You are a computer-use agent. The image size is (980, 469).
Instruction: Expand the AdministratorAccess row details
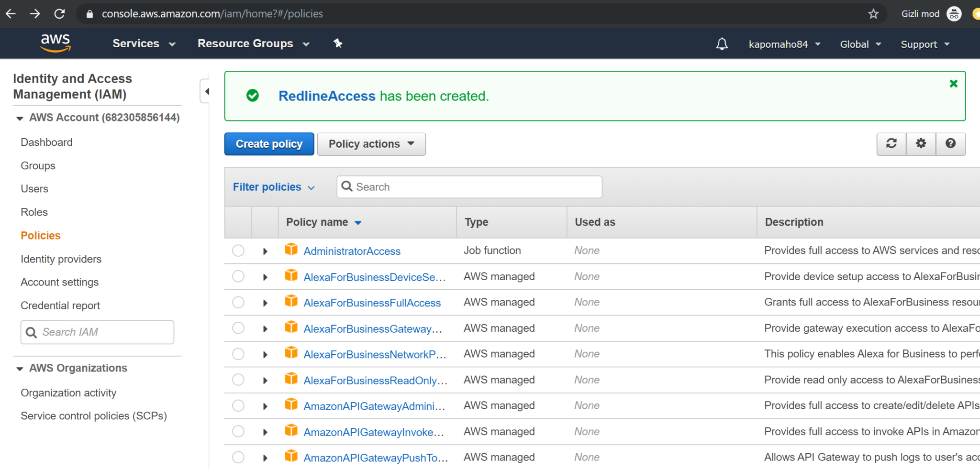(265, 251)
